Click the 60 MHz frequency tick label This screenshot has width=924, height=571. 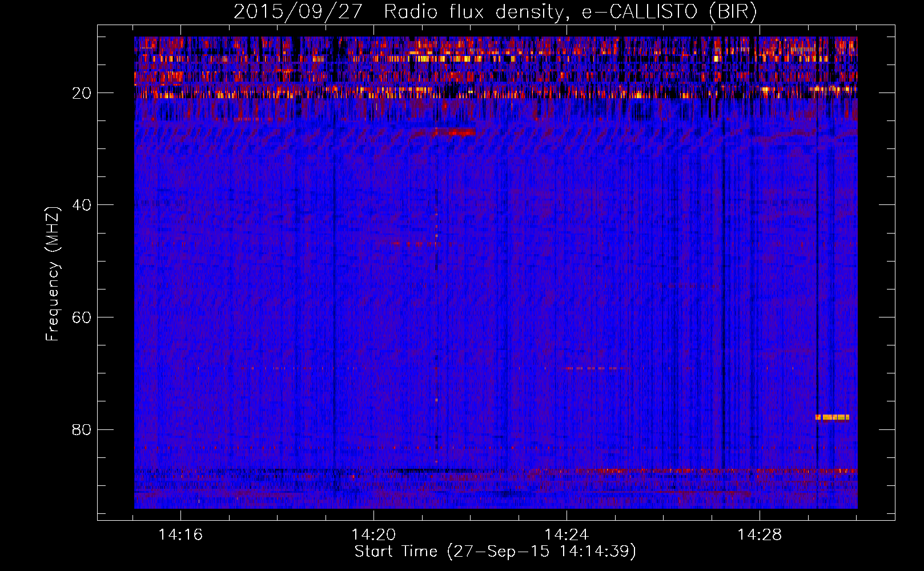[82, 317]
